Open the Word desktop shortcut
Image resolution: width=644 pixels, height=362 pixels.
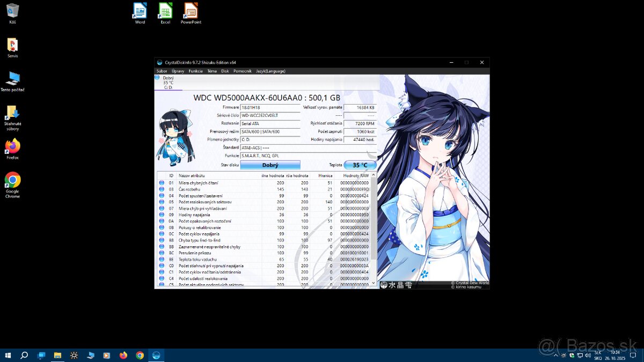point(140,11)
